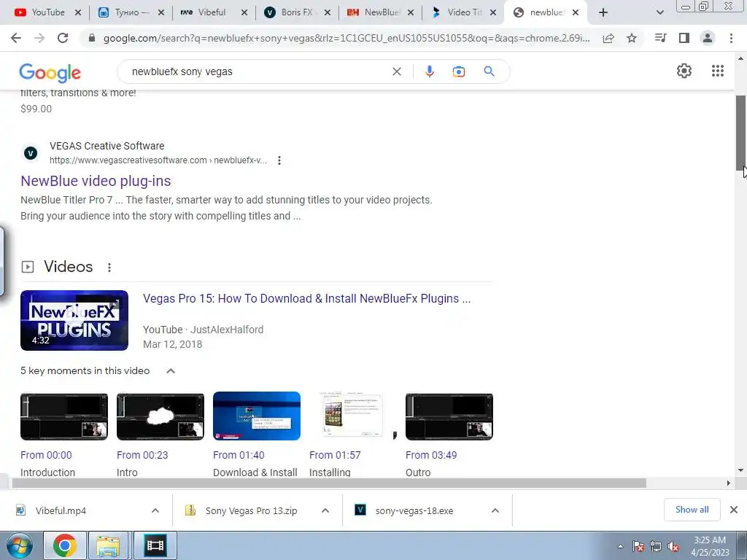This screenshot has height=560, width=747.
Task: Click the forward navigation arrow
Action: click(x=39, y=38)
